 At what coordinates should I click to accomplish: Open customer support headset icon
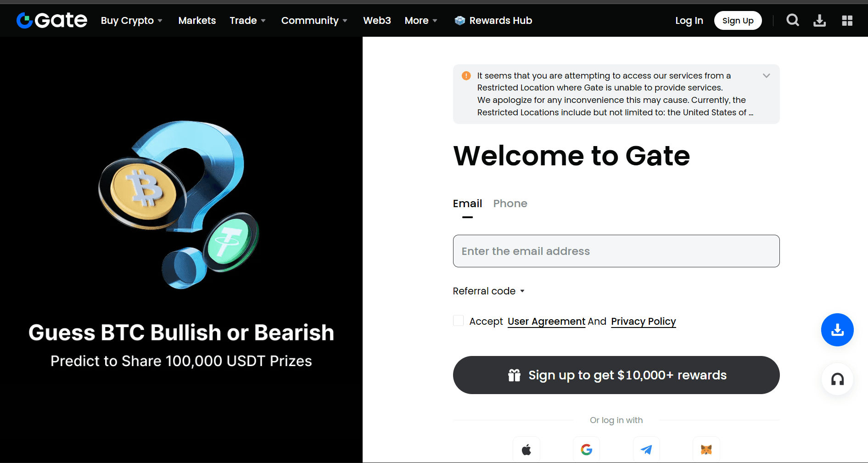coord(837,379)
